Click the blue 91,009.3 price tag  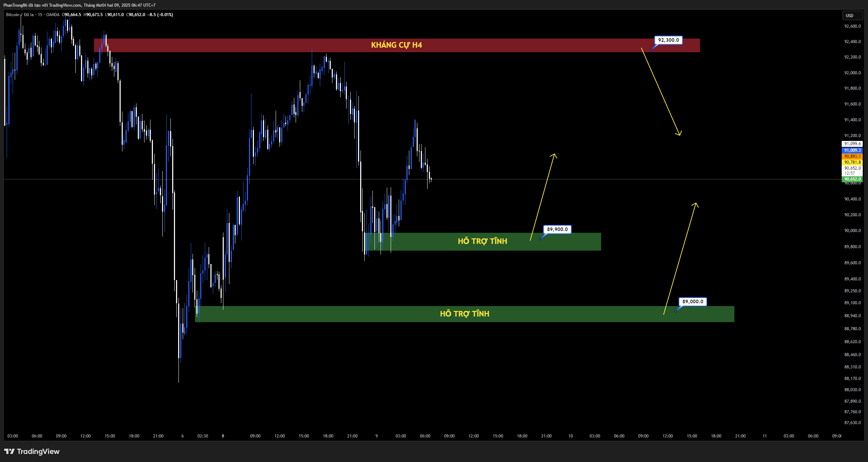(x=852, y=150)
